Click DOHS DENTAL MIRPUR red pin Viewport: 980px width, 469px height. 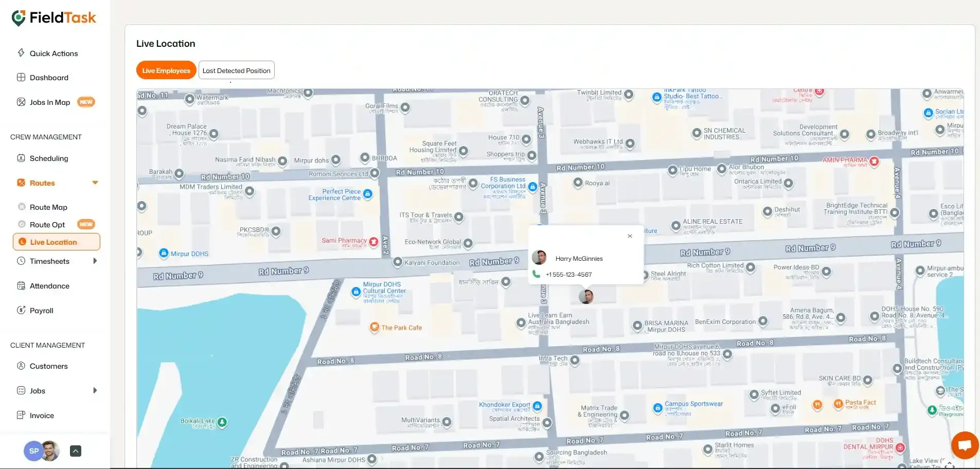(900, 447)
